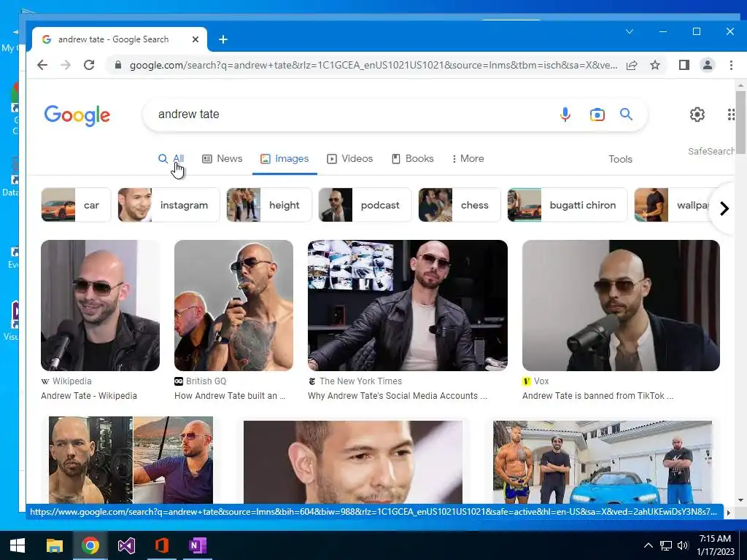
Task: Open the close-up face image thumbnail
Action: point(352,462)
